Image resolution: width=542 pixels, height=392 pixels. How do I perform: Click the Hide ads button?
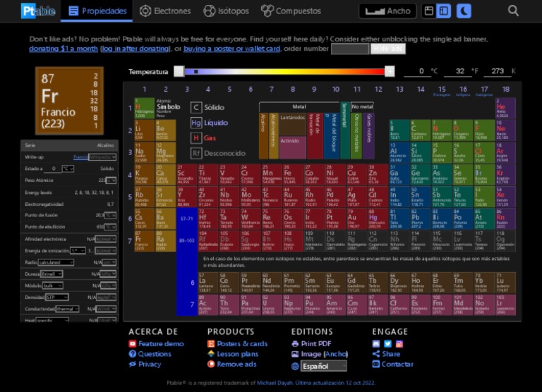click(x=387, y=49)
